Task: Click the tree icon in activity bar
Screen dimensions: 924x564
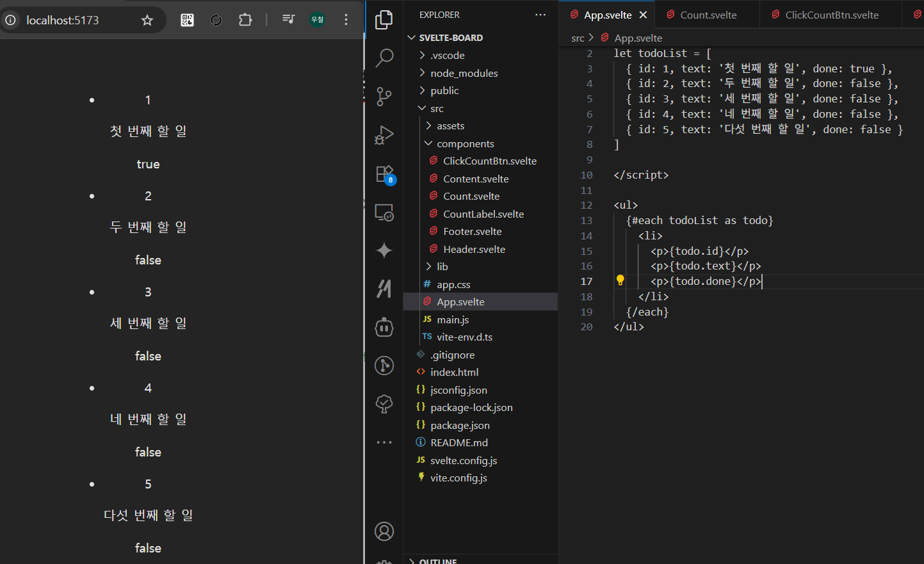Action: [384, 404]
